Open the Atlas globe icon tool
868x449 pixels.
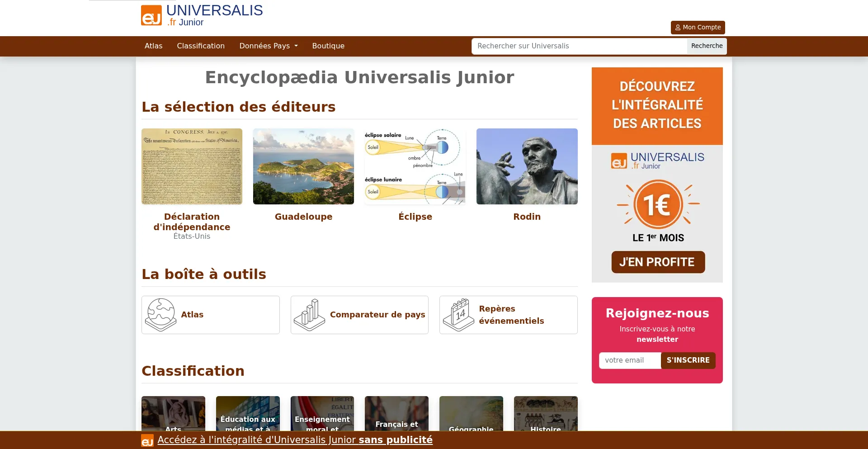click(160, 315)
